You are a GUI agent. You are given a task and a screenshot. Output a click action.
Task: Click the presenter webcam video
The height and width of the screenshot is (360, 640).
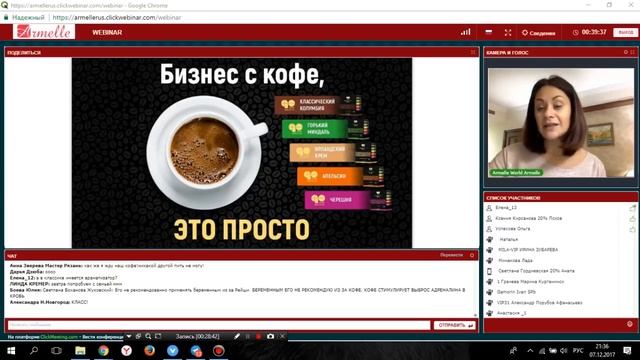point(561,122)
